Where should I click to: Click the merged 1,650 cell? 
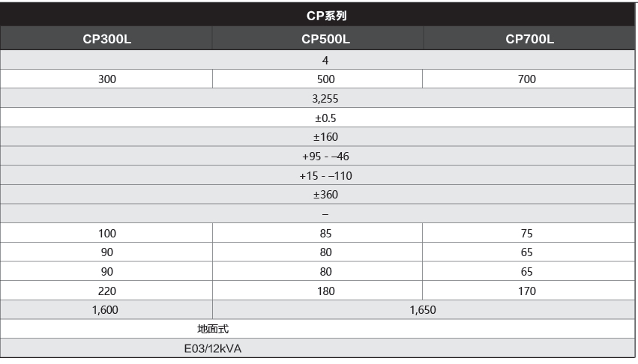click(423, 310)
